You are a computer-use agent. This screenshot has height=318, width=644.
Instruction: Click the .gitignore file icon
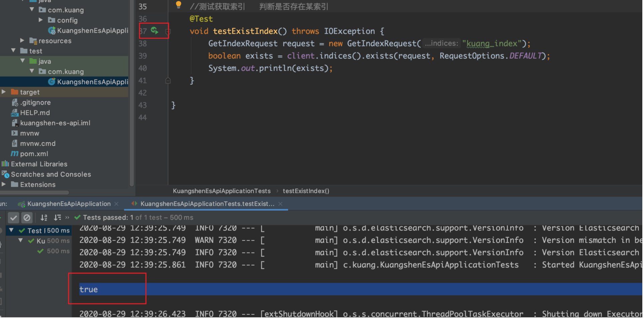tap(15, 102)
